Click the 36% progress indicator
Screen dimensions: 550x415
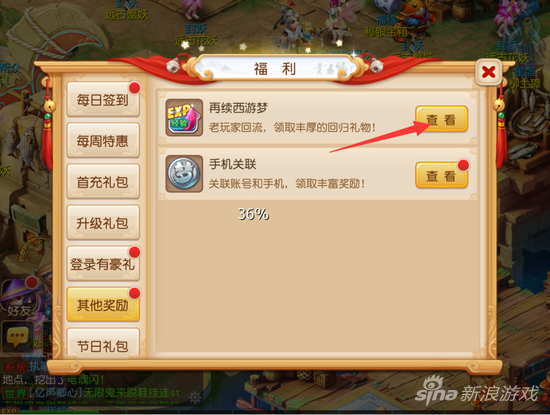tap(253, 214)
